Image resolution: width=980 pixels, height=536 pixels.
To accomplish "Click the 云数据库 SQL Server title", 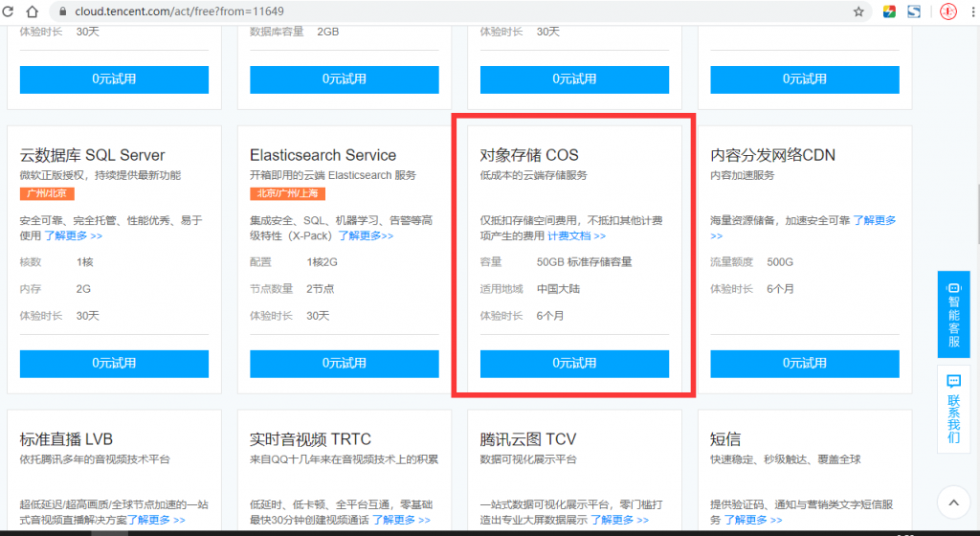I will click(93, 155).
